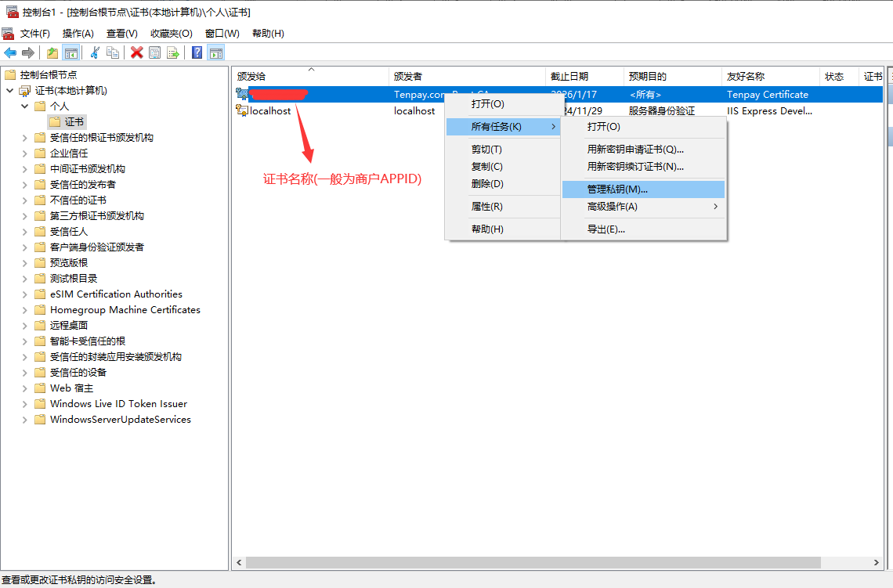
Task: Click the 证书(本地计算机) snap-in icon
Action: pyautogui.click(x=24, y=91)
